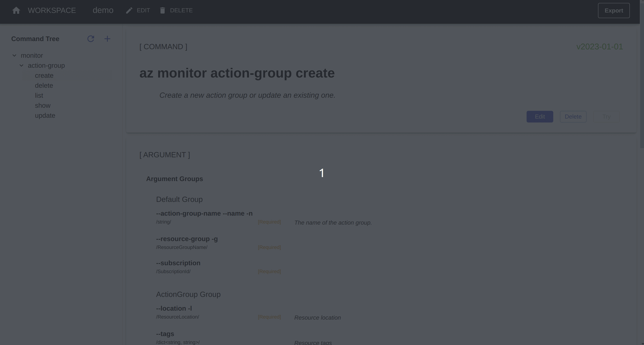Refresh the Command Tree
This screenshot has width=644, height=345.
91,39
